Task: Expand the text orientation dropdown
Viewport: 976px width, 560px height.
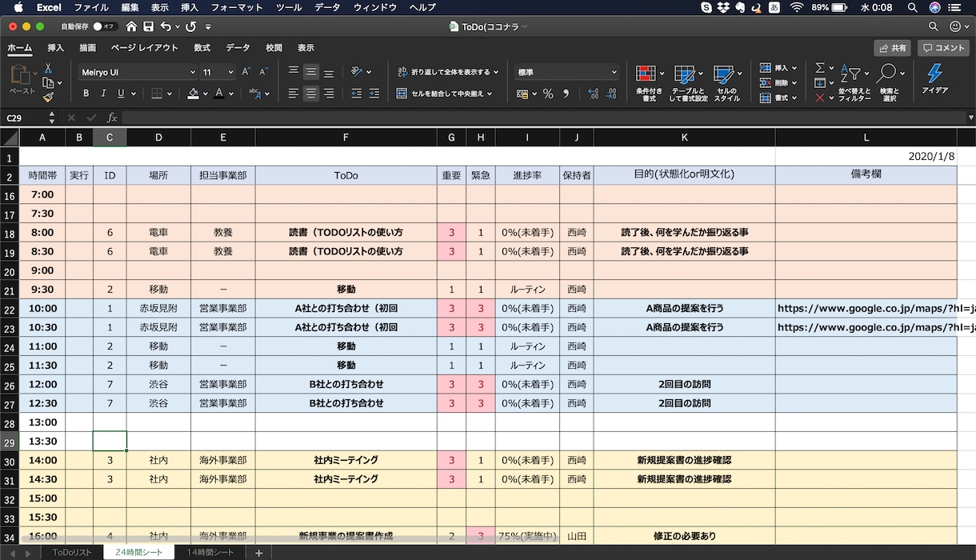Action: pyautogui.click(x=368, y=72)
